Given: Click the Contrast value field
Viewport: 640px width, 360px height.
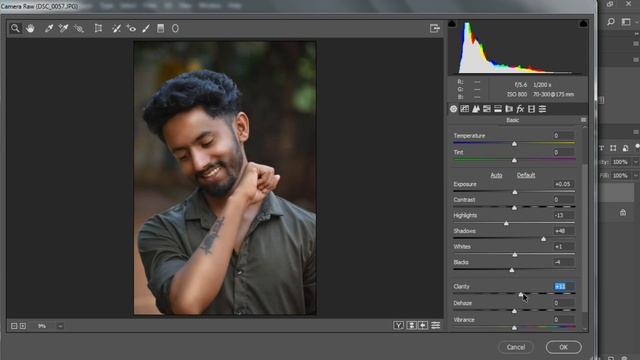Looking at the screenshot, I should pyautogui.click(x=563, y=200).
